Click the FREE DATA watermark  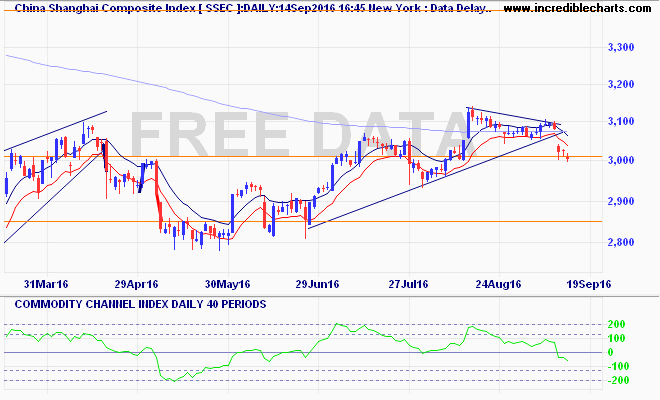pyautogui.click(x=299, y=135)
